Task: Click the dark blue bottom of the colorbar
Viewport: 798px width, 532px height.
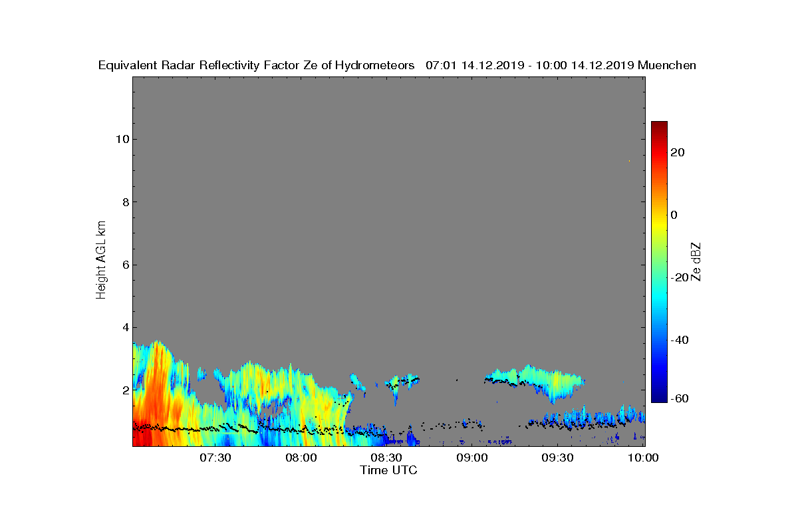Action: click(x=659, y=399)
